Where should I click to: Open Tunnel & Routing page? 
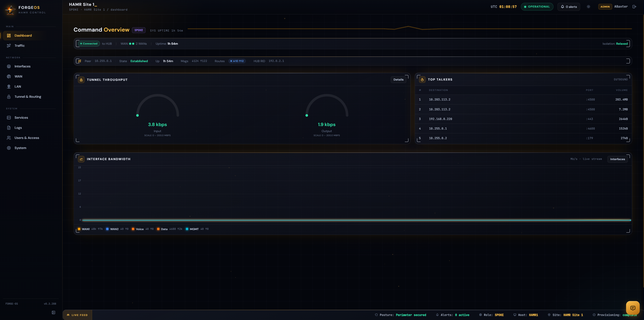click(31, 97)
